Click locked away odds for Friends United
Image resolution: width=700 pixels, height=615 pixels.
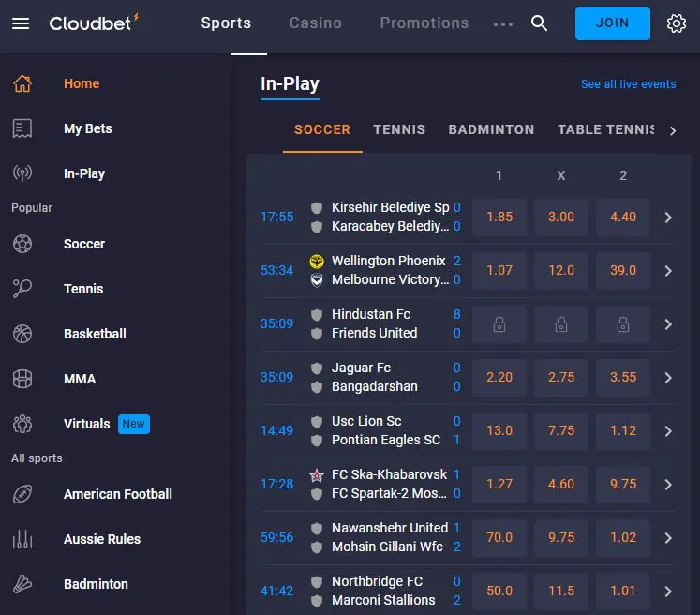click(x=623, y=324)
